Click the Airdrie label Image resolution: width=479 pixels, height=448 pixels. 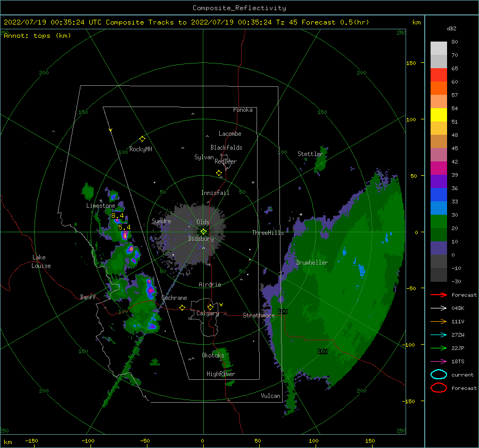[210, 284]
